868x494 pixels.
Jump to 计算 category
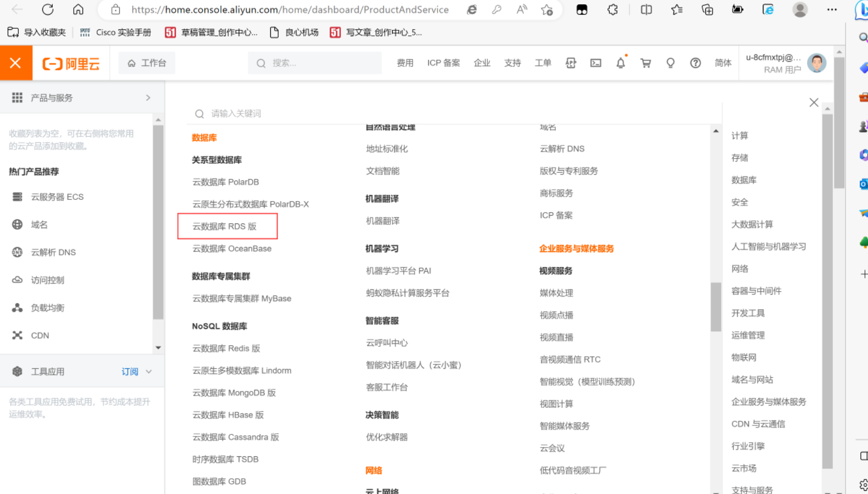[x=739, y=136]
